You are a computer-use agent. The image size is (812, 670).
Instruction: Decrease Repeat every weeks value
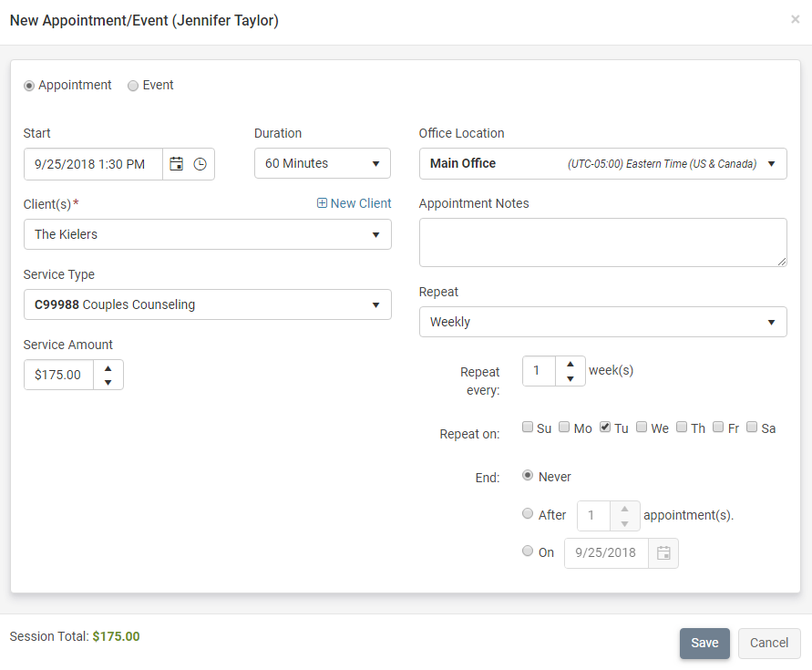[570, 378]
